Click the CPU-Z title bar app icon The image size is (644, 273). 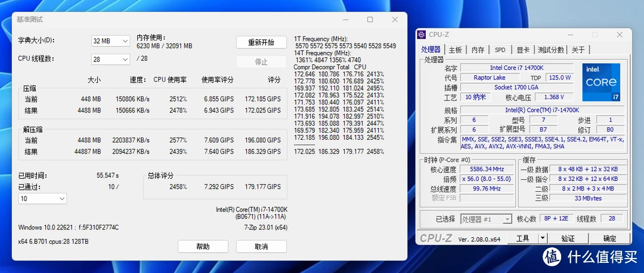(422, 35)
